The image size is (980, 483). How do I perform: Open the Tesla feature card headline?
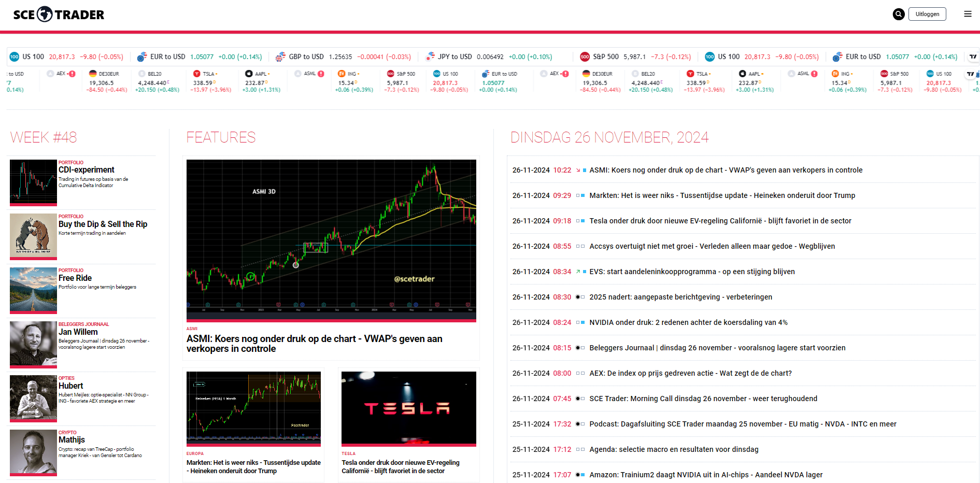pyautogui.click(x=401, y=466)
